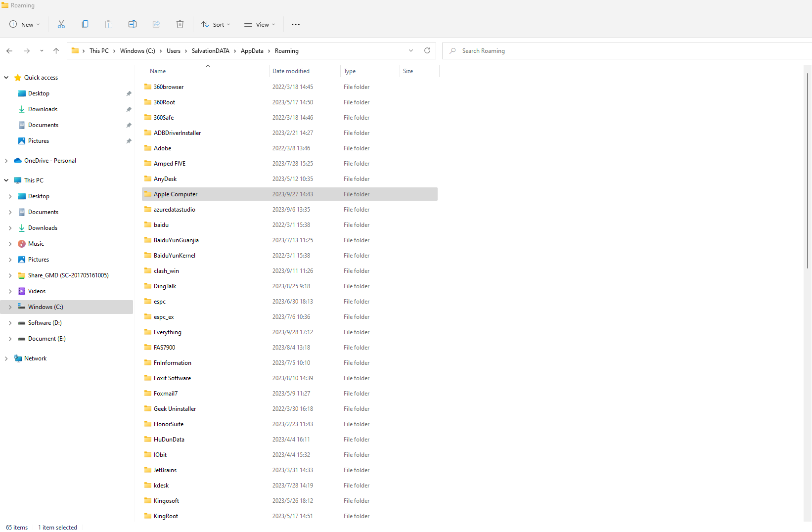The height and width of the screenshot is (532, 812).
Task: Open the Sort dropdown menu
Action: click(216, 24)
